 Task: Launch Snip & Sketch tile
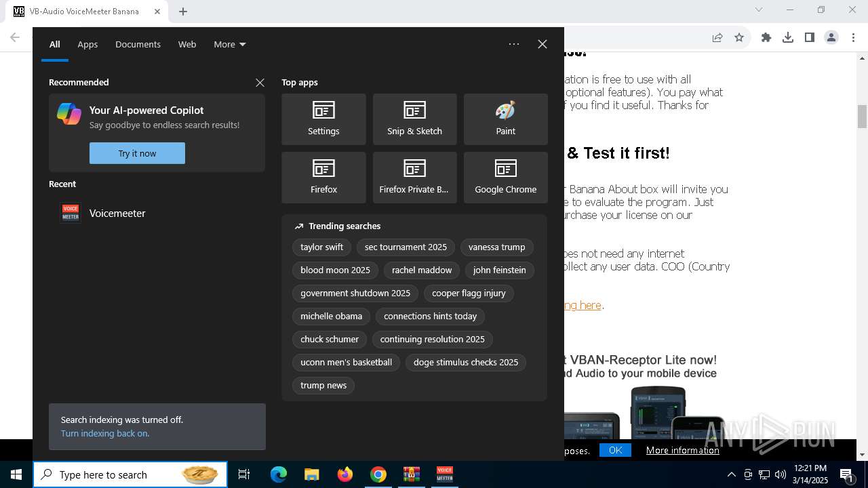pos(414,119)
